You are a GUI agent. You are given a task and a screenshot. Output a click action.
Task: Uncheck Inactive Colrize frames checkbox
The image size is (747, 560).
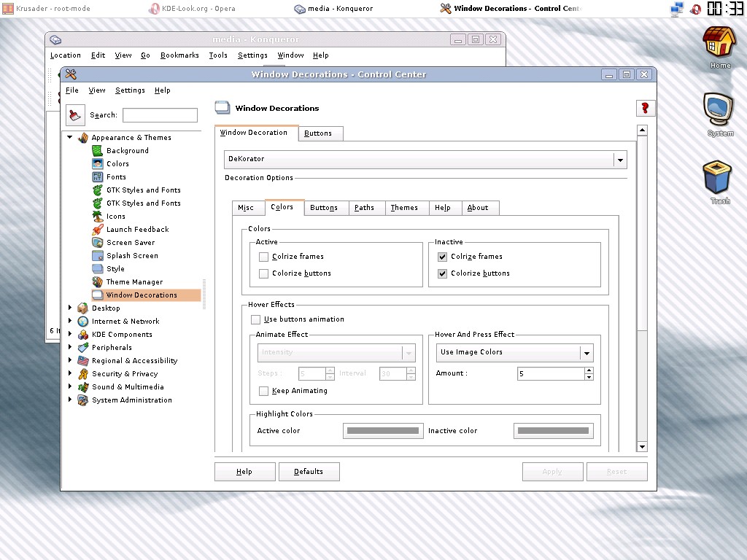(443, 257)
